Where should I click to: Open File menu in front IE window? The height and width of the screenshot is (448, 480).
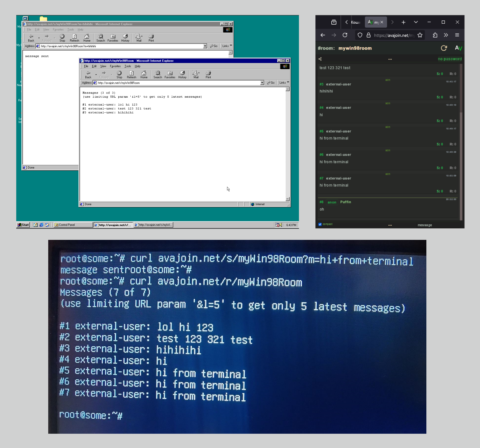coord(86,66)
